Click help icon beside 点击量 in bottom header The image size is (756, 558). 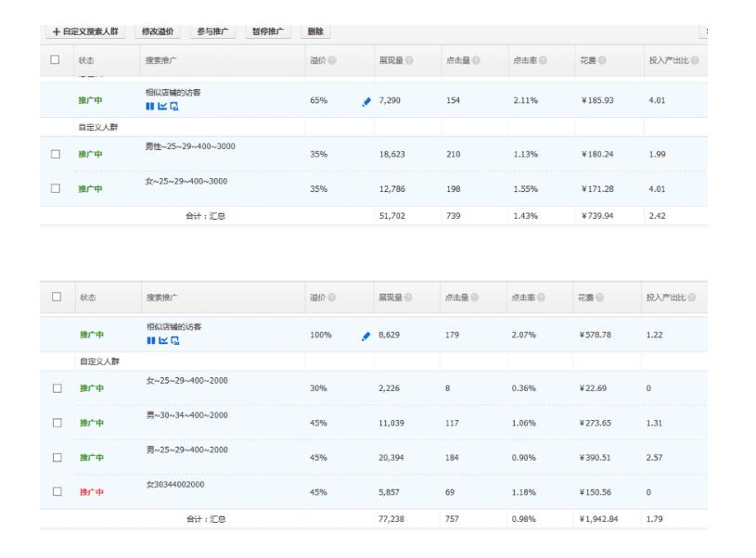(474, 298)
